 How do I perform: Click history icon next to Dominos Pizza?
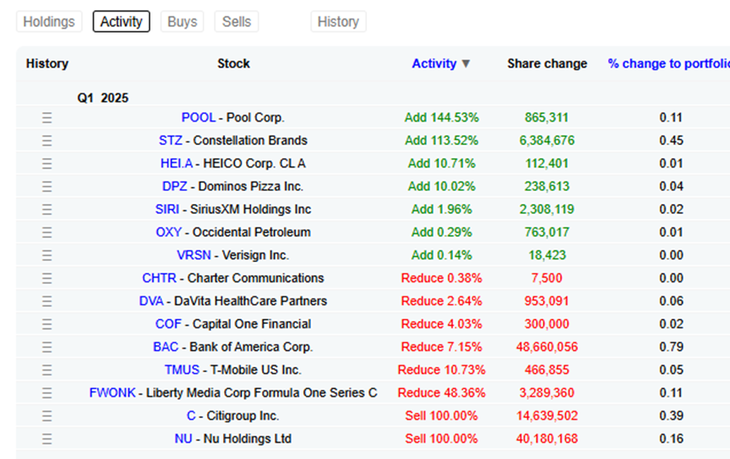(46, 187)
